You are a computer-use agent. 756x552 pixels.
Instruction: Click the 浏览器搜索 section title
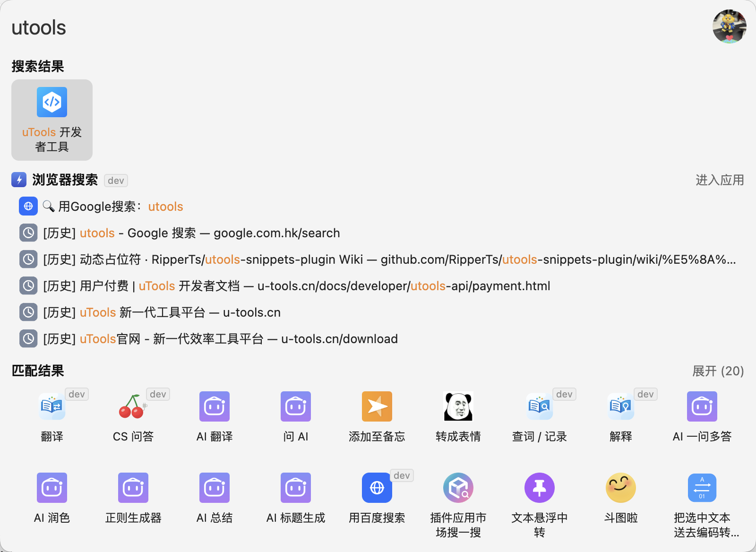tap(65, 180)
